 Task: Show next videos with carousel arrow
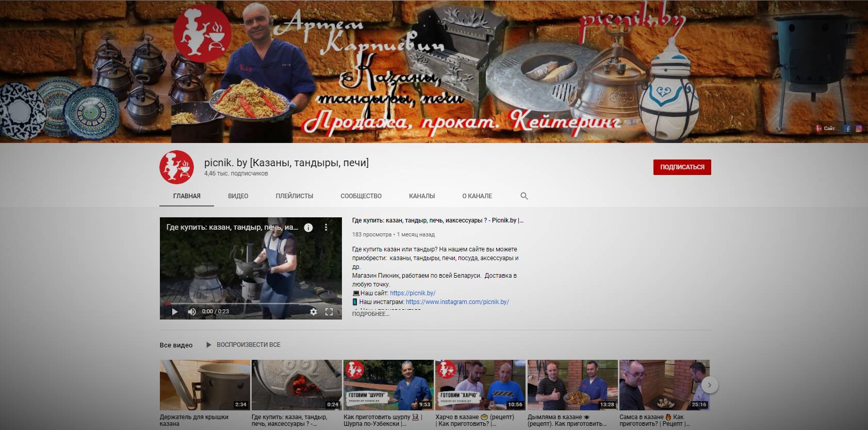click(x=710, y=385)
